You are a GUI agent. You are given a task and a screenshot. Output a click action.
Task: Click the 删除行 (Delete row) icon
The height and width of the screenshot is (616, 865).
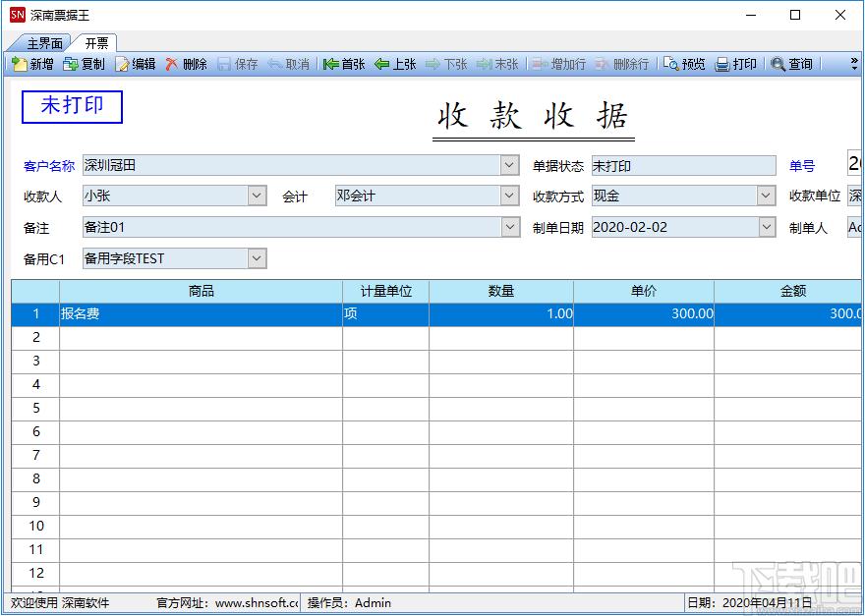(x=622, y=64)
